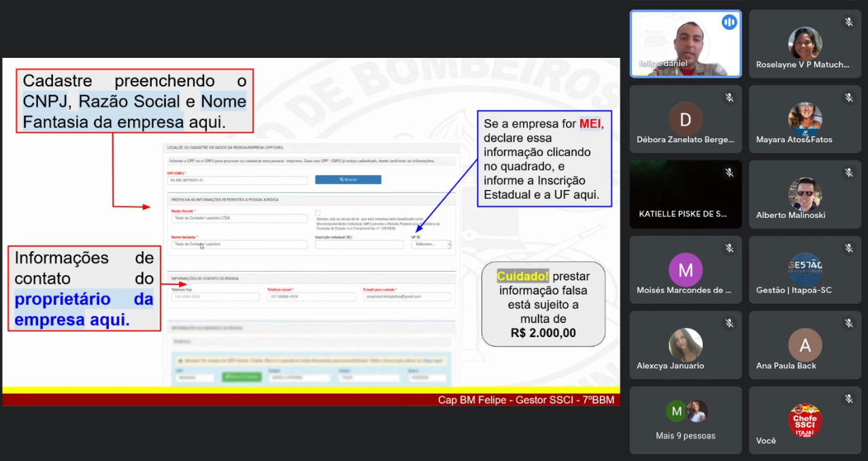Select the dark KATIELLE PISKE video tile
This screenshot has width=868, height=461.
[x=686, y=194]
